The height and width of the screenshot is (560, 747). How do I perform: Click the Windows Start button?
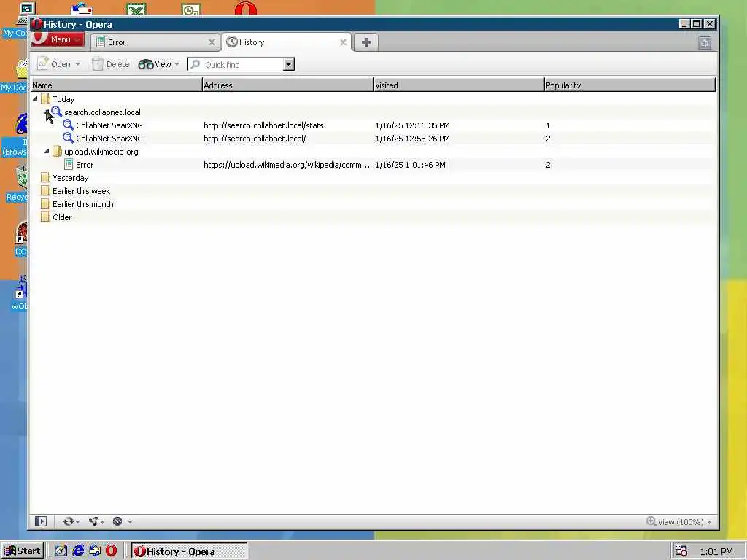pos(23,551)
